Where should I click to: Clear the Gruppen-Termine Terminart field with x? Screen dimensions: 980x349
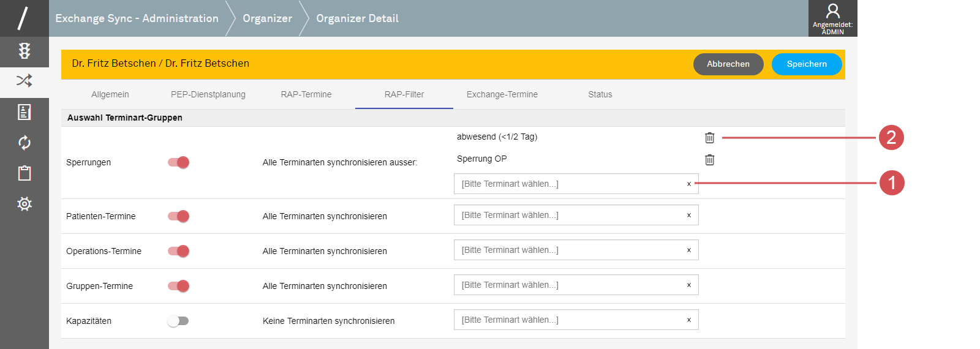point(689,285)
